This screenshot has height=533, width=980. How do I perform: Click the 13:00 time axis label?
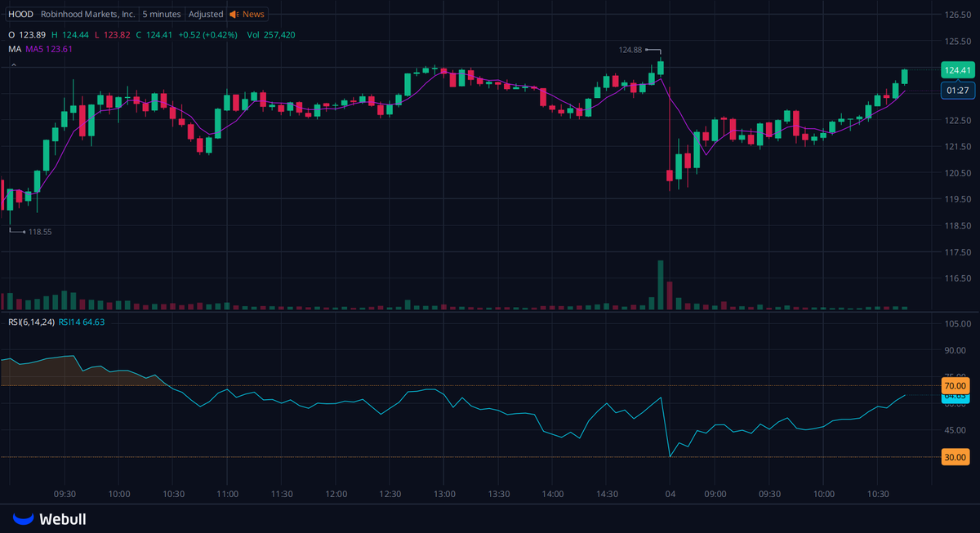pos(444,494)
